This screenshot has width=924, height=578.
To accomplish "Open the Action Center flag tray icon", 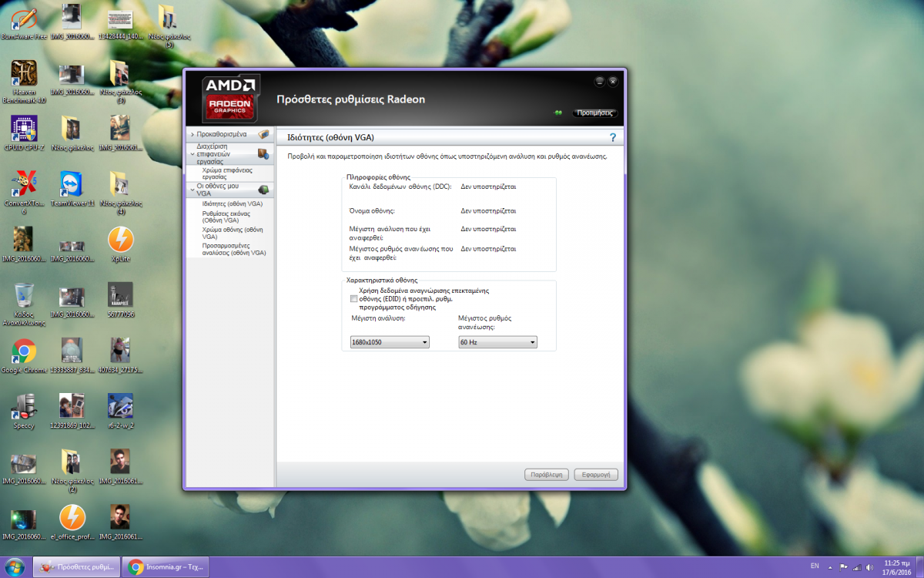I will [844, 567].
